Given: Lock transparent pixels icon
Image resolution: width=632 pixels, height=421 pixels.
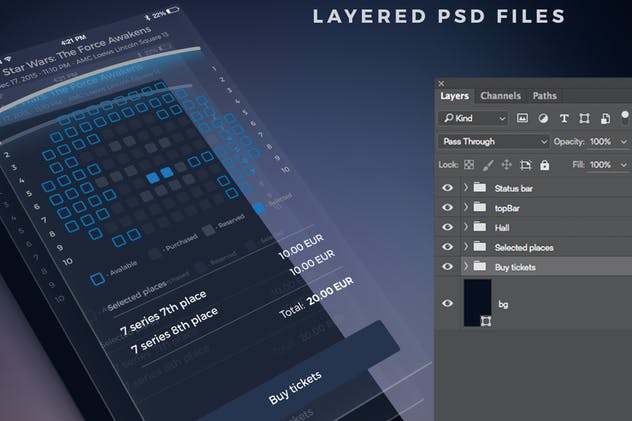Looking at the screenshot, I should pos(471,164).
